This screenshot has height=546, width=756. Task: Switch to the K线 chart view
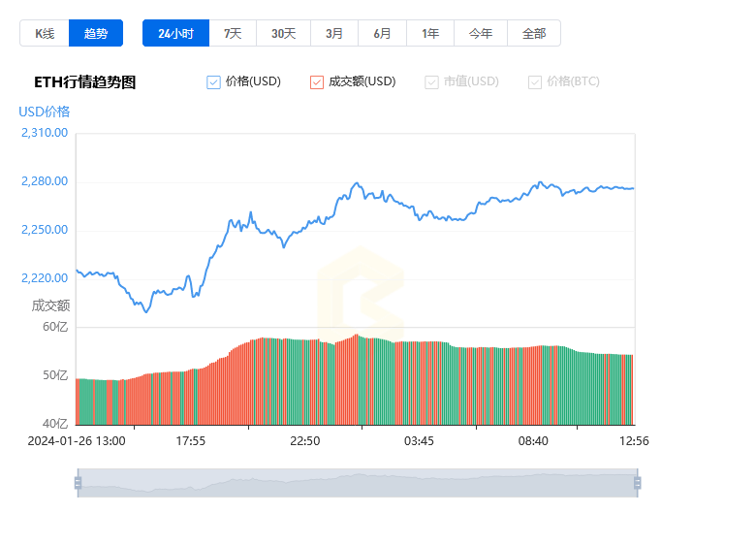(x=45, y=33)
